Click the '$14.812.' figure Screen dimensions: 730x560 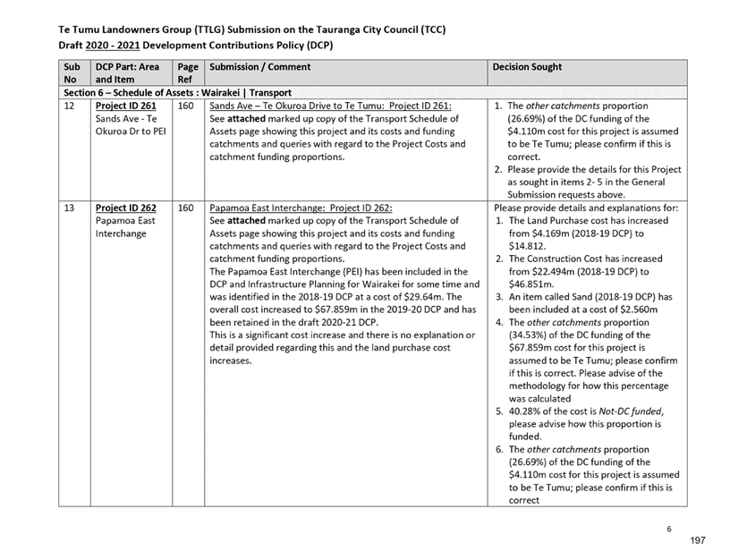point(528,246)
